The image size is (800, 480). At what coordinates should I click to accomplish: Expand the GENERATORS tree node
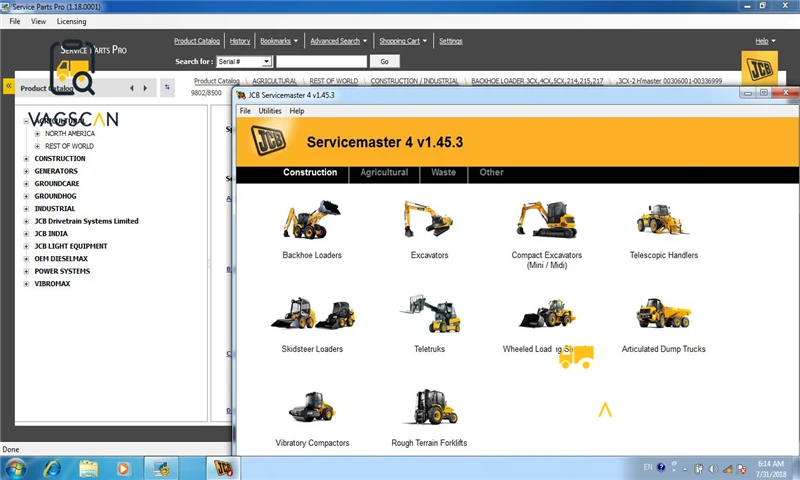[x=26, y=171]
